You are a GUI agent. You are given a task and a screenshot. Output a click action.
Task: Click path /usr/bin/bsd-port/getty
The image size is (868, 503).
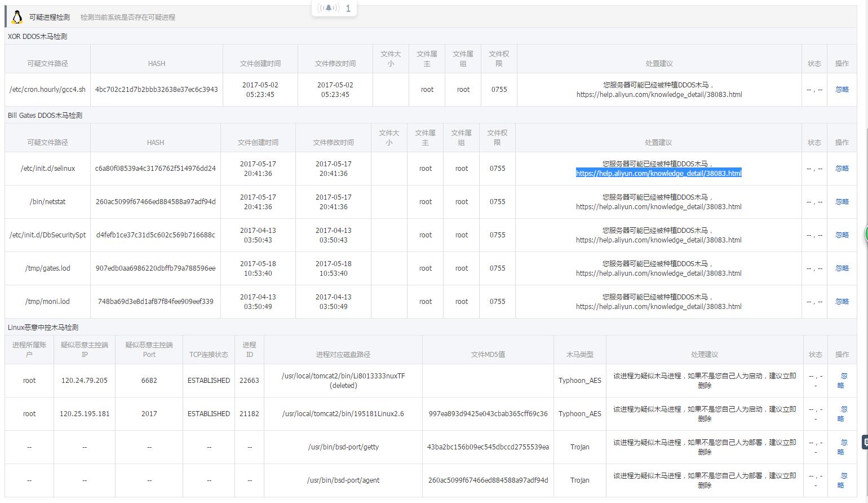click(x=343, y=447)
